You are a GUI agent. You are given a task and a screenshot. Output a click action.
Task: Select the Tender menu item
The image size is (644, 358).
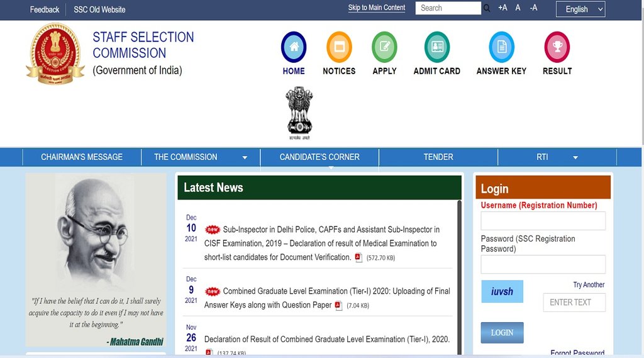[438, 157]
